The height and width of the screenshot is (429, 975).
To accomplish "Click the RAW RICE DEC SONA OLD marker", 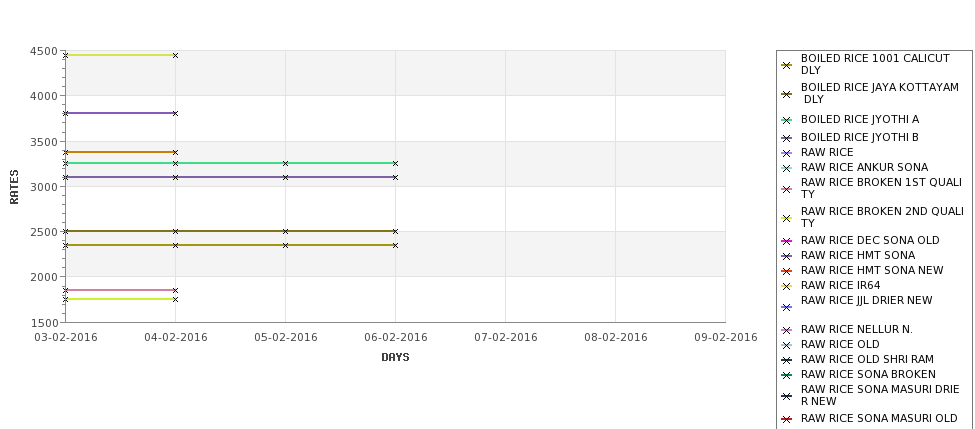I will (787, 241).
